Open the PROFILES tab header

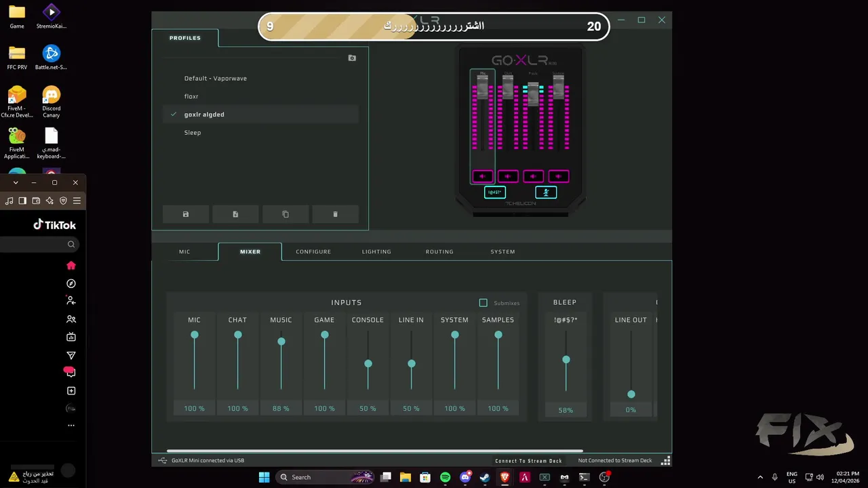pyautogui.click(x=185, y=38)
